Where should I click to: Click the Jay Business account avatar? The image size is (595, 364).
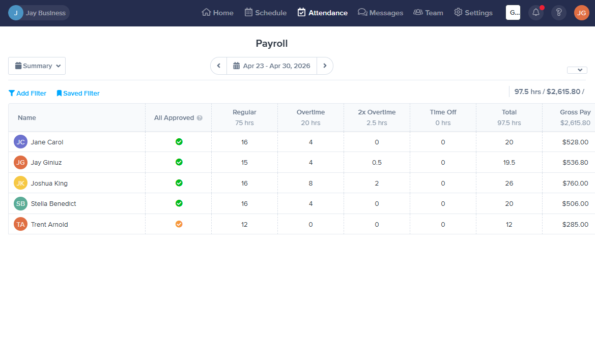16,13
